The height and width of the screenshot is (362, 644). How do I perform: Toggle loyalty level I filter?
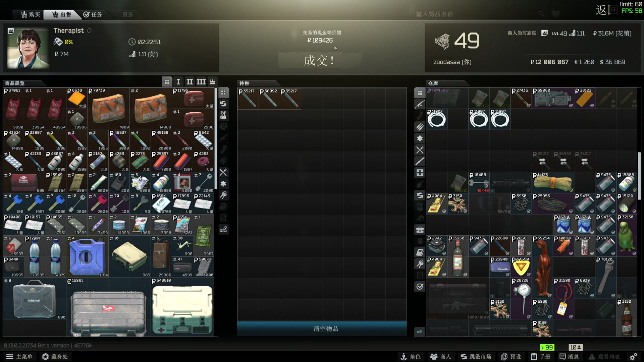(x=178, y=82)
